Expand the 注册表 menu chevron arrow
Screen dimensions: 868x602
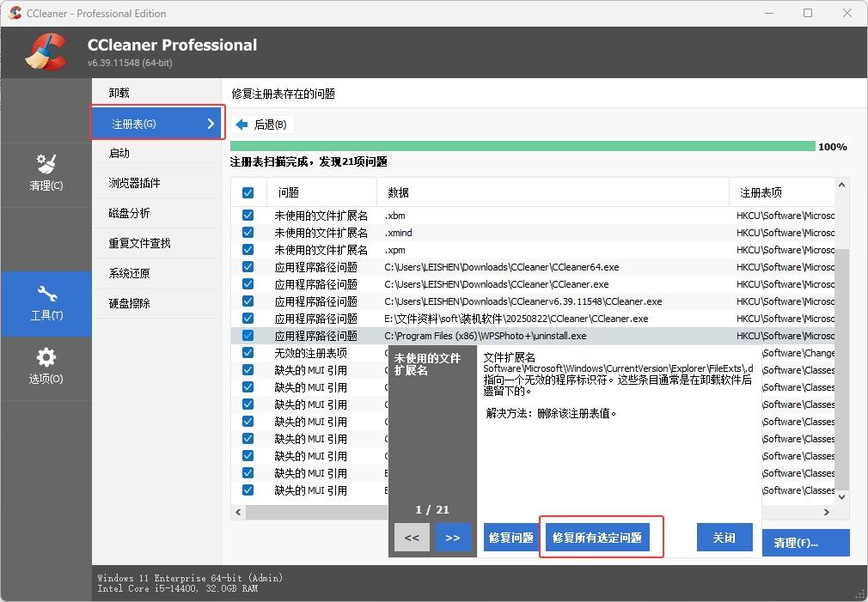point(211,124)
